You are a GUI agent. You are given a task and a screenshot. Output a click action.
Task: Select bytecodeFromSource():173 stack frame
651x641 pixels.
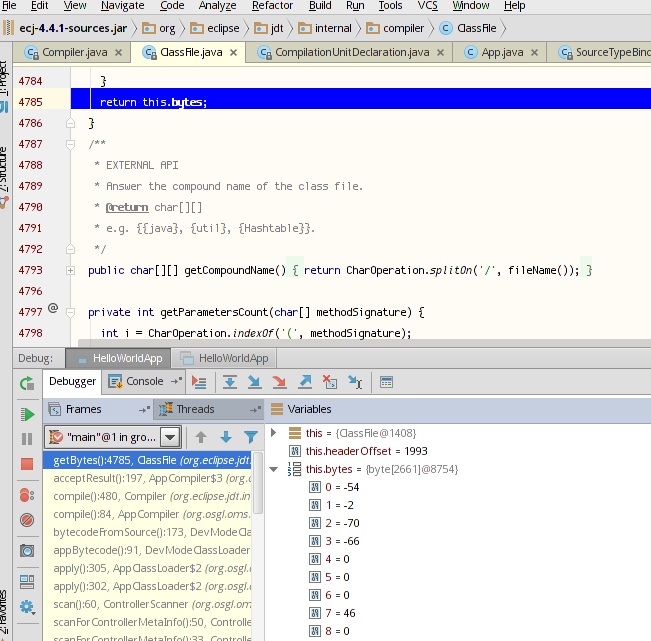coord(148,532)
